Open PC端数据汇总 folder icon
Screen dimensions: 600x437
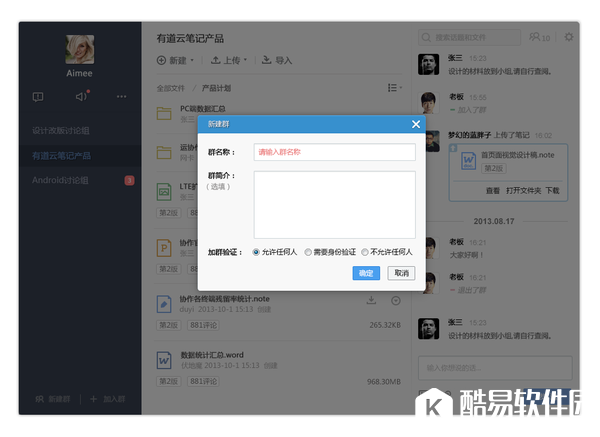pyautogui.click(x=164, y=114)
